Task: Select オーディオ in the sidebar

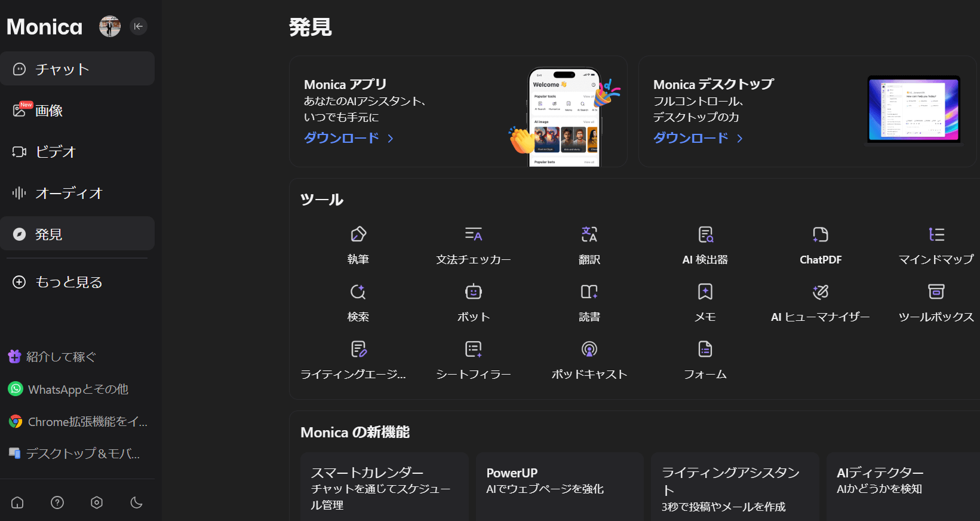Action: pyautogui.click(x=78, y=192)
